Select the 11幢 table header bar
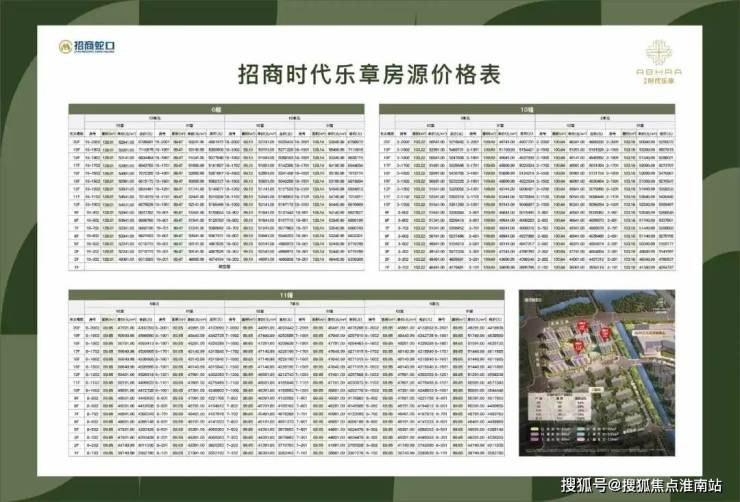This screenshot has height=502, width=740. point(286,295)
